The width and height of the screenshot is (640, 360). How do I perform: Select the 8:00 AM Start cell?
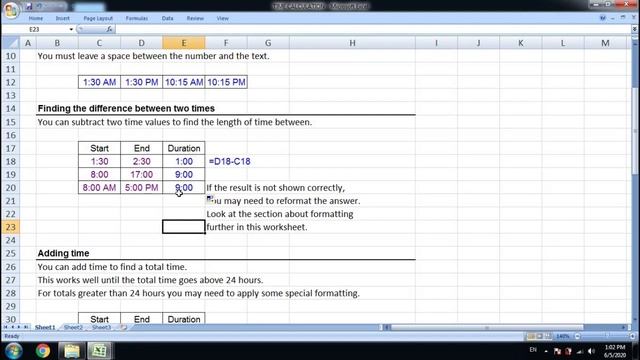coord(99,187)
